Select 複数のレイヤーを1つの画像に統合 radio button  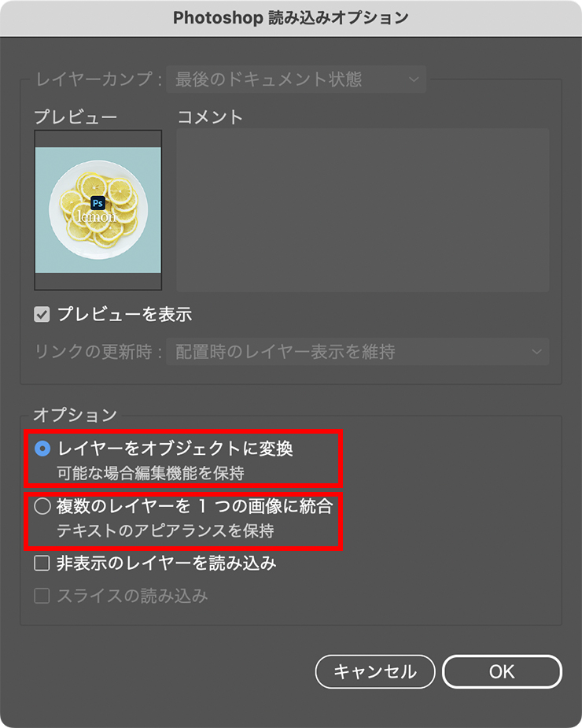pyautogui.click(x=42, y=506)
